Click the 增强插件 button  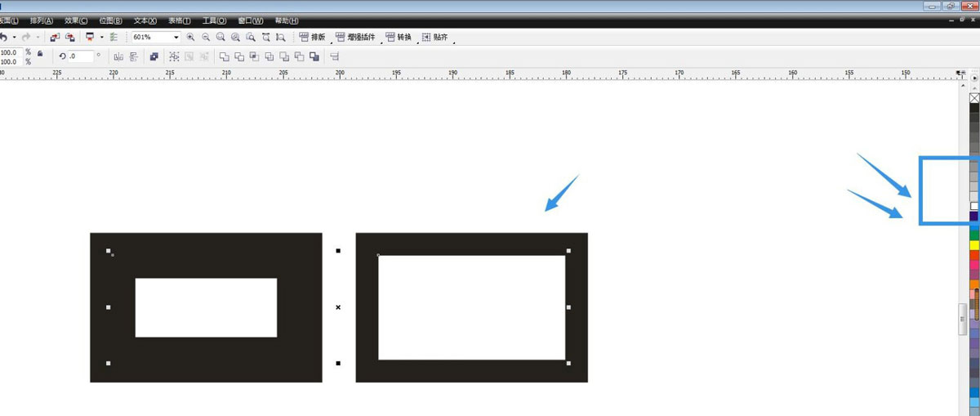355,38
